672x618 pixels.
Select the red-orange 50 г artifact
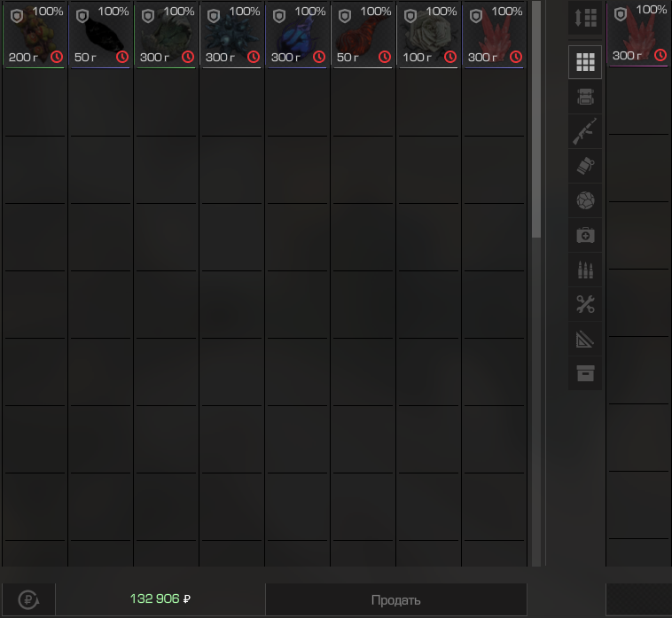(363, 35)
